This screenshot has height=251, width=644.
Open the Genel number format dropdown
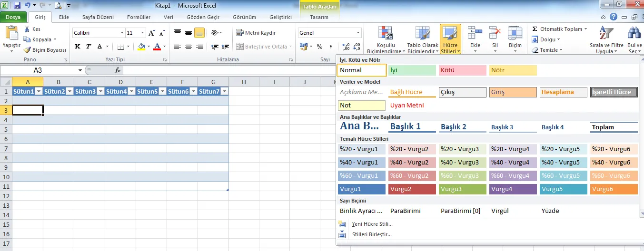(358, 33)
